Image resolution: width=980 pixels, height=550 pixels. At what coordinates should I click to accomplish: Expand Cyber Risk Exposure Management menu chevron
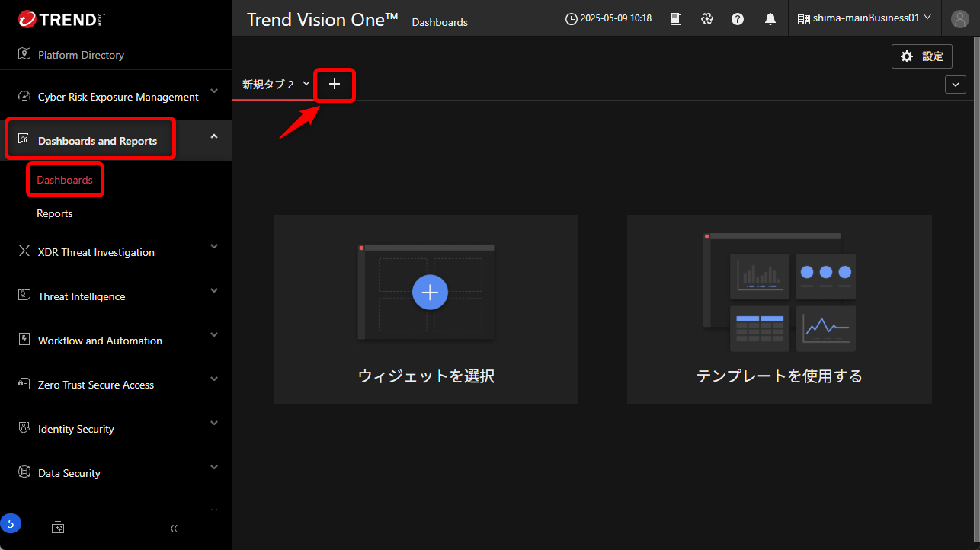(x=214, y=92)
